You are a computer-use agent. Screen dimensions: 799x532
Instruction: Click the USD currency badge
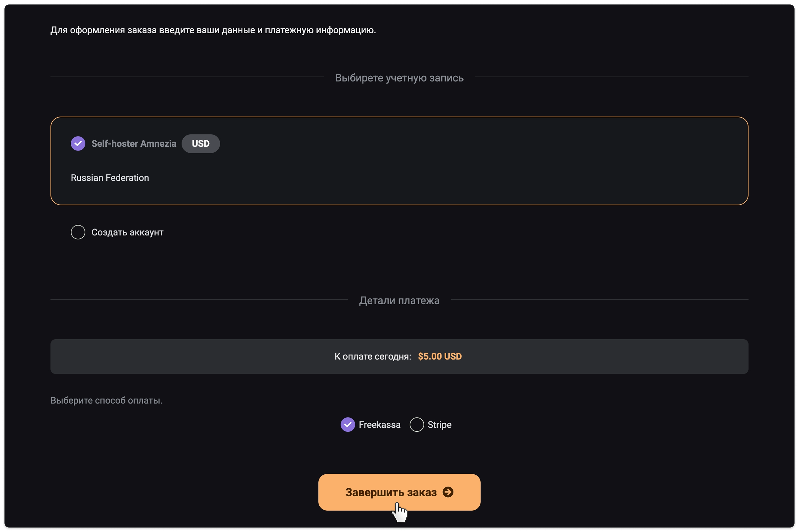(201, 143)
